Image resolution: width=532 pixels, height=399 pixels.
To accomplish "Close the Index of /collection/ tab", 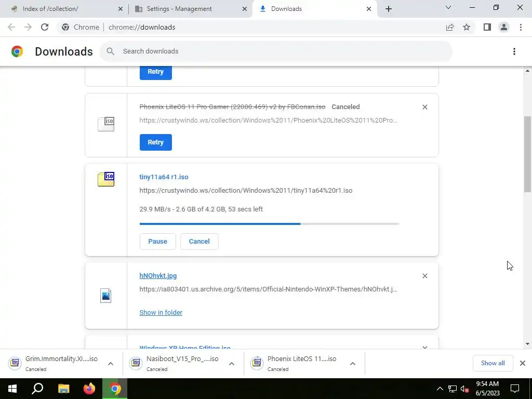I will point(120,9).
